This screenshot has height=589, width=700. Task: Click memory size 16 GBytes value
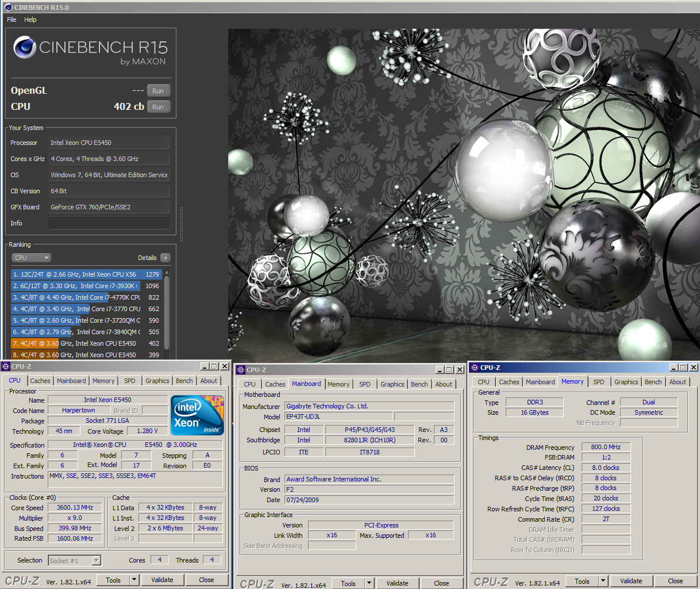[x=534, y=412]
